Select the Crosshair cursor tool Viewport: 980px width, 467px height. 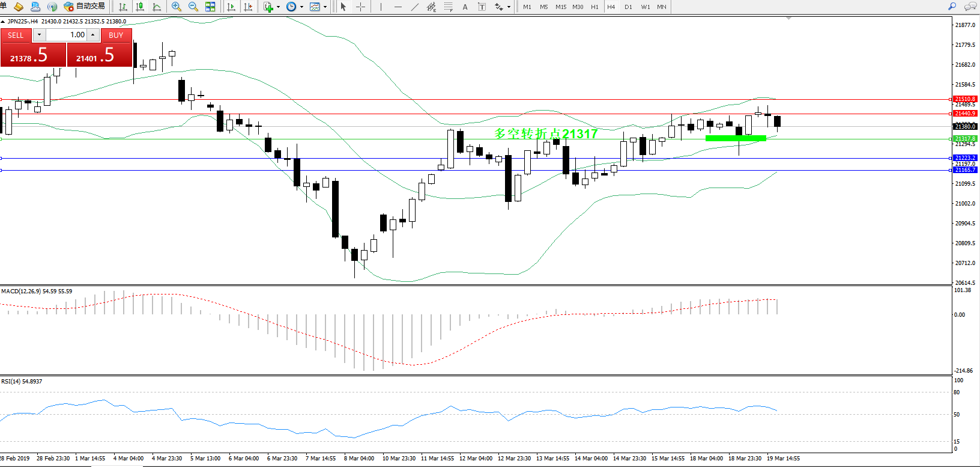(361, 7)
